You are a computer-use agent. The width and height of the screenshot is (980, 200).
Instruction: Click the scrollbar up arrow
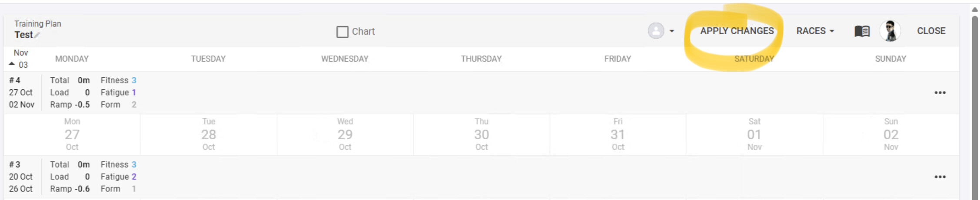(x=975, y=9)
